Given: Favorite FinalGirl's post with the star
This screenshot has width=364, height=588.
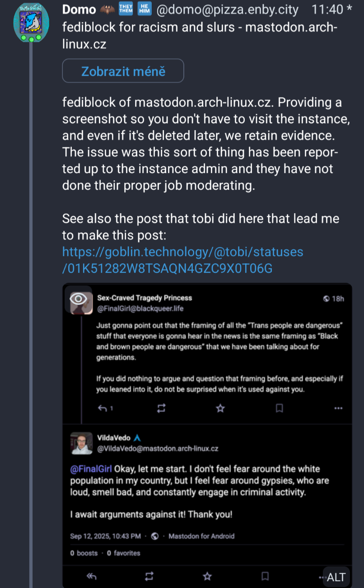Looking at the screenshot, I should pyautogui.click(x=220, y=408).
